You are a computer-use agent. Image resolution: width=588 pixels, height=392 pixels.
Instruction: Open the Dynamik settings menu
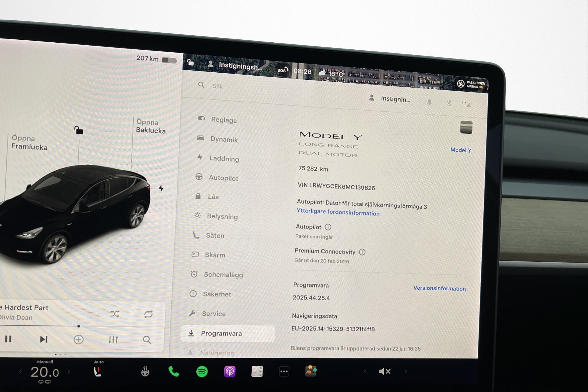218,139
